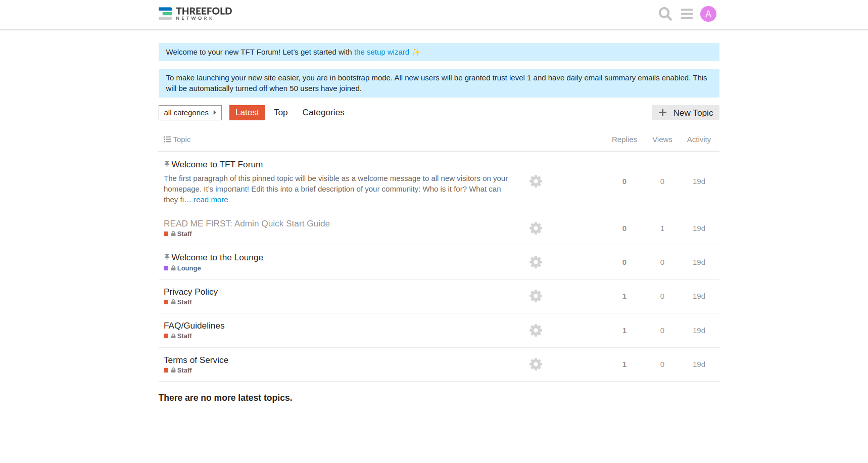
Task: Switch to the Top tab
Action: (280, 113)
